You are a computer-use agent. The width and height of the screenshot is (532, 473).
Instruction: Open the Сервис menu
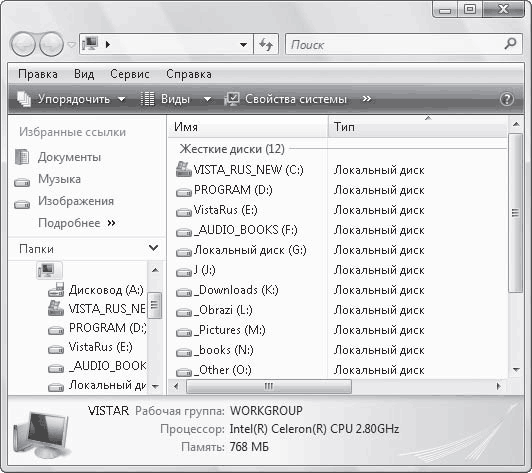[x=130, y=74]
